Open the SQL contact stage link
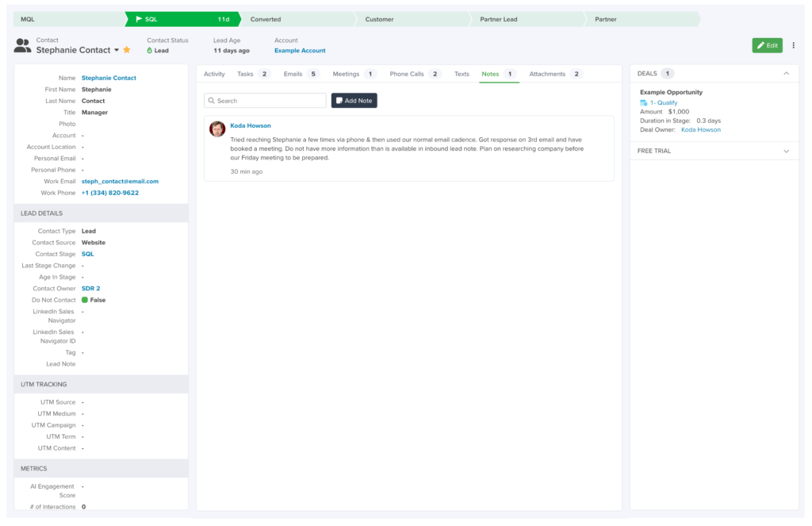Screen dimensions: 812x526 pos(87,254)
